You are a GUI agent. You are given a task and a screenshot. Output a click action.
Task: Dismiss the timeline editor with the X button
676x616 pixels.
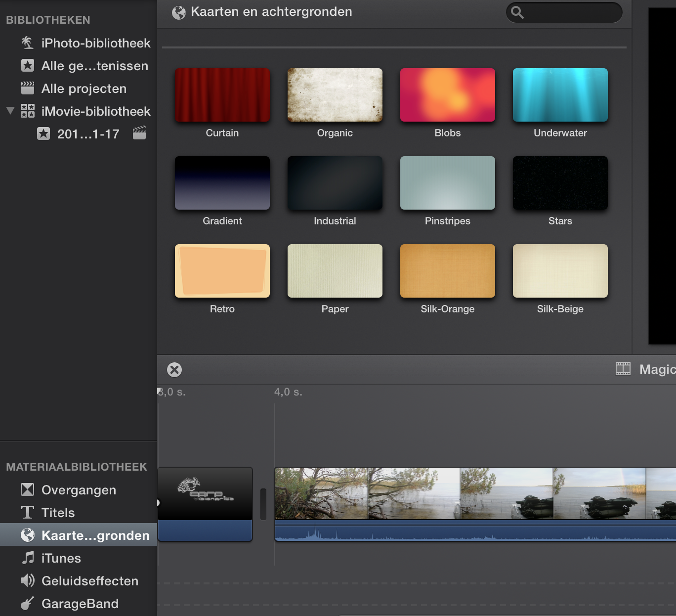pyautogui.click(x=173, y=369)
